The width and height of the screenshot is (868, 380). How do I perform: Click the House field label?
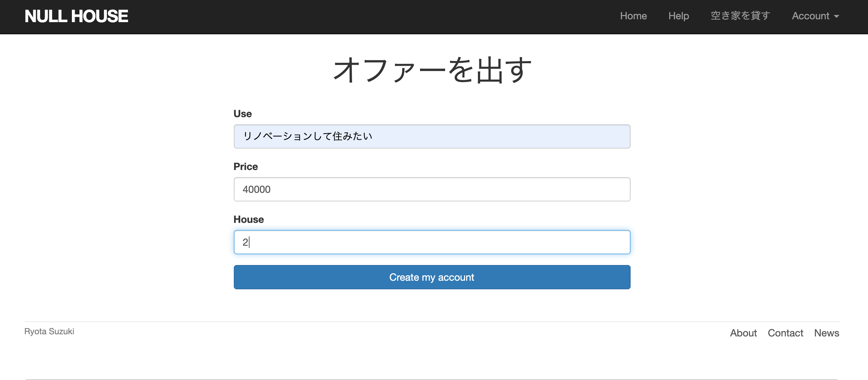[248, 219]
